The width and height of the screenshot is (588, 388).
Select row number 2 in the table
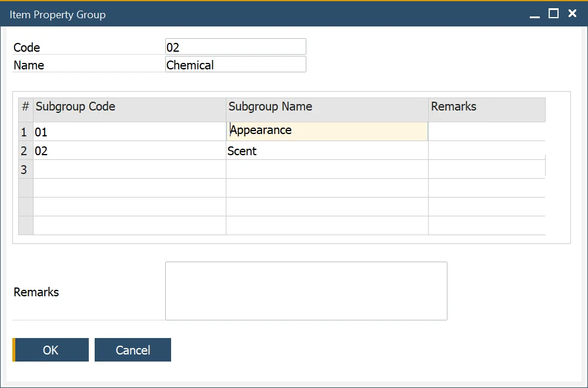(25, 151)
